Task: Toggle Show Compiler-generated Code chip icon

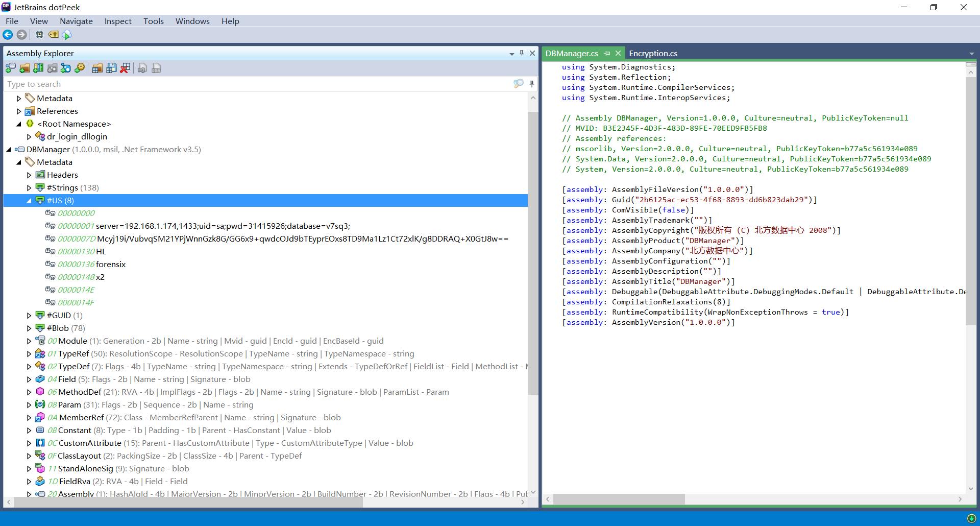Action: (x=39, y=35)
